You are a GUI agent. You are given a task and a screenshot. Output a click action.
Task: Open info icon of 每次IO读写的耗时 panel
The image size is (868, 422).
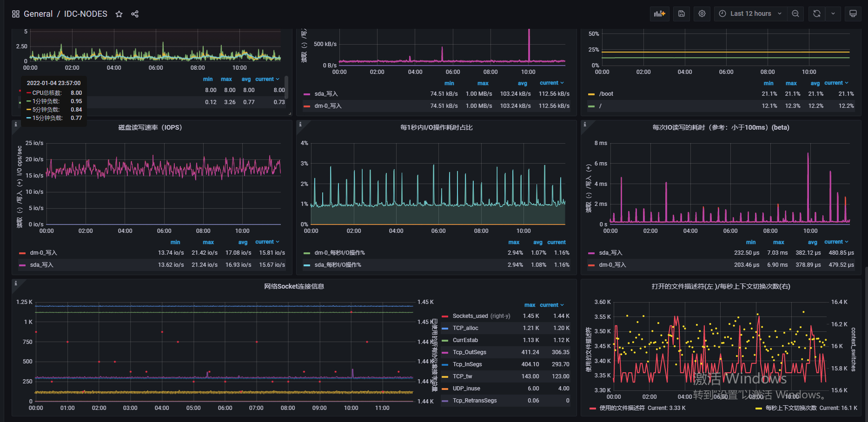click(x=585, y=124)
